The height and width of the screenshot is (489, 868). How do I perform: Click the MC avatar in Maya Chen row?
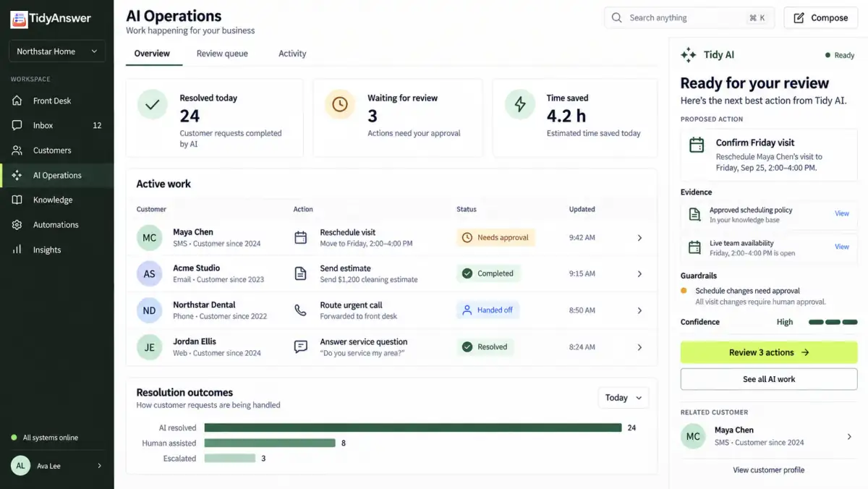pyautogui.click(x=149, y=237)
